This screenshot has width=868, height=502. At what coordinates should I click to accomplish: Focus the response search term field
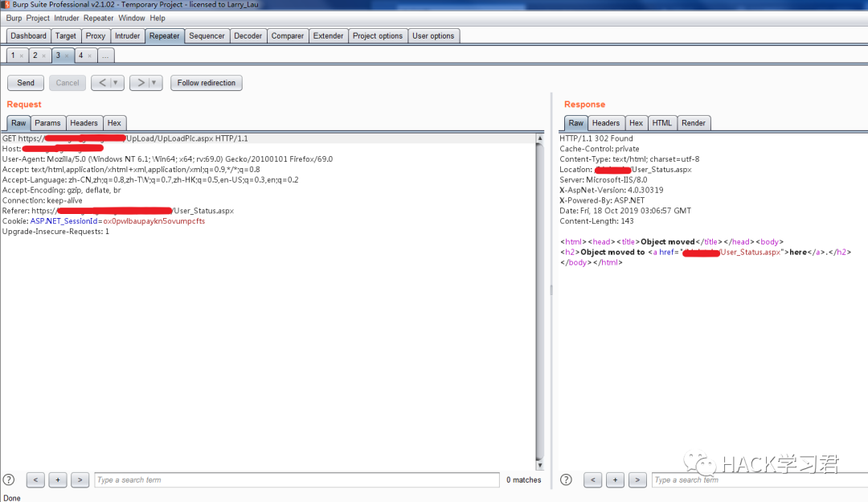[759, 479]
